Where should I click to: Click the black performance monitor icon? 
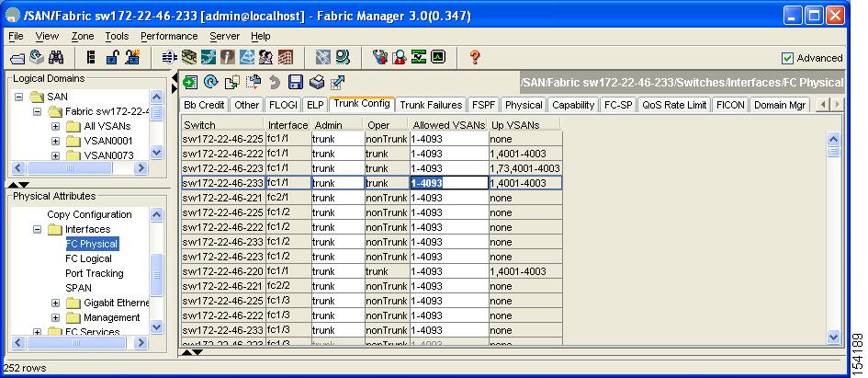pyautogui.click(x=438, y=56)
